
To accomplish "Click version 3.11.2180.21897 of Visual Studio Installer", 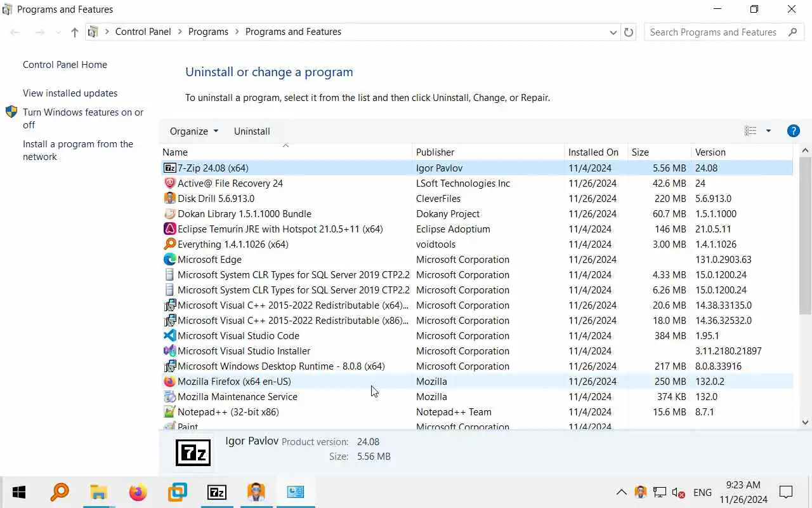I will [728, 351].
